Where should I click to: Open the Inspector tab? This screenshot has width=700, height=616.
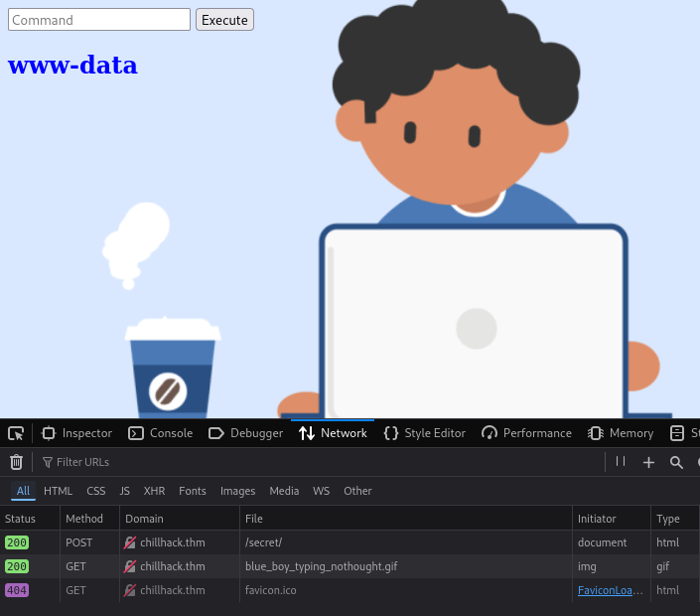click(76, 433)
